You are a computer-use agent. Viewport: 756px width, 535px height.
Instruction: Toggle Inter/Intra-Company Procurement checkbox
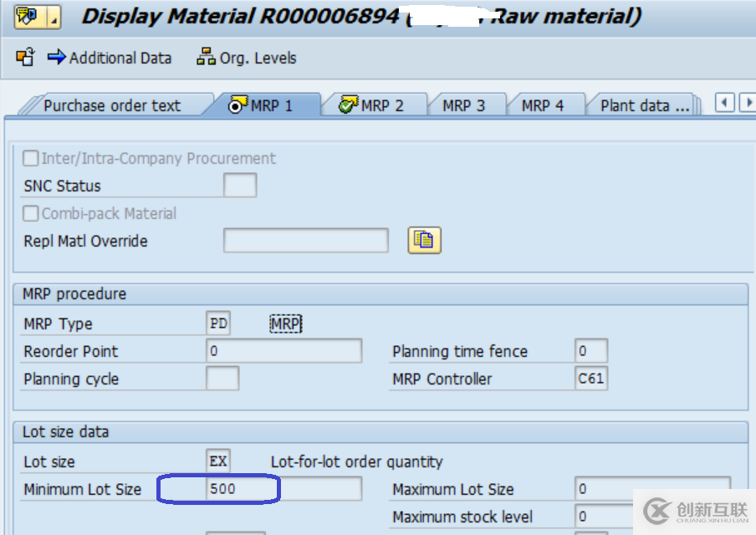[x=30, y=158]
